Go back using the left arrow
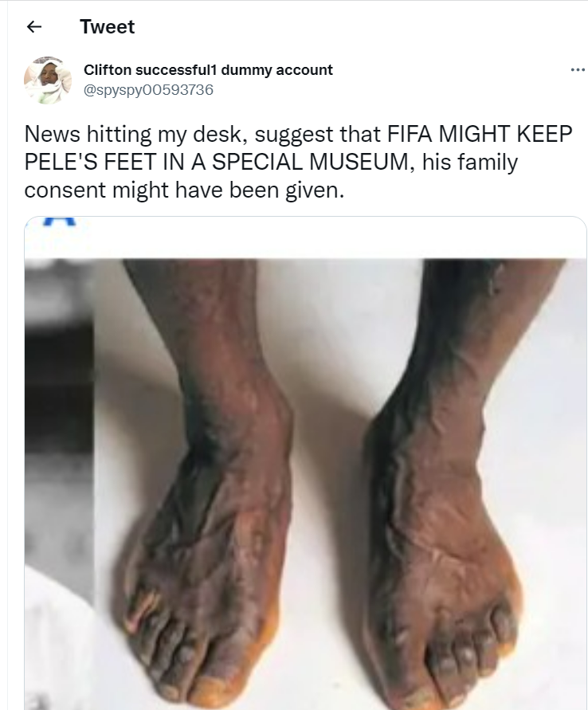Viewport: 588px width, 710px height. pos(34,27)
